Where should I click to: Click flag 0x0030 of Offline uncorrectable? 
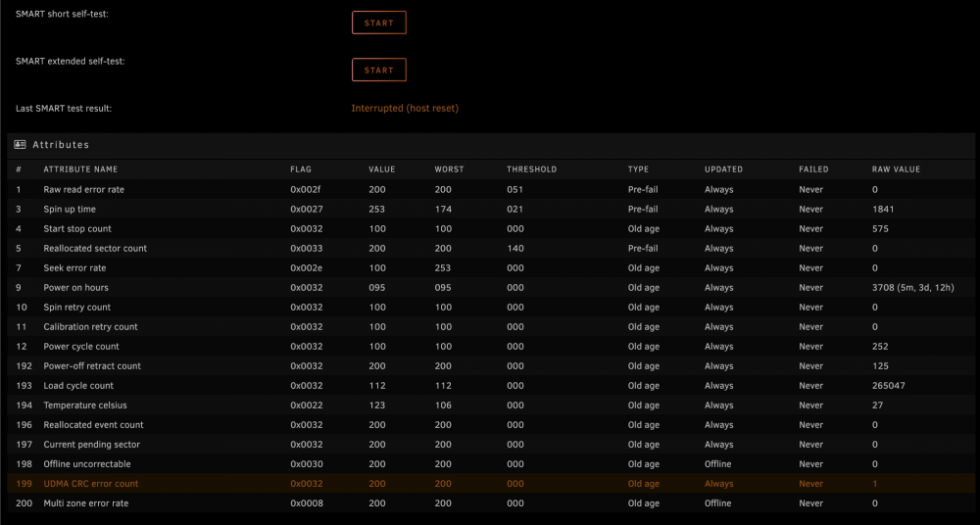[x=306, y=463]
